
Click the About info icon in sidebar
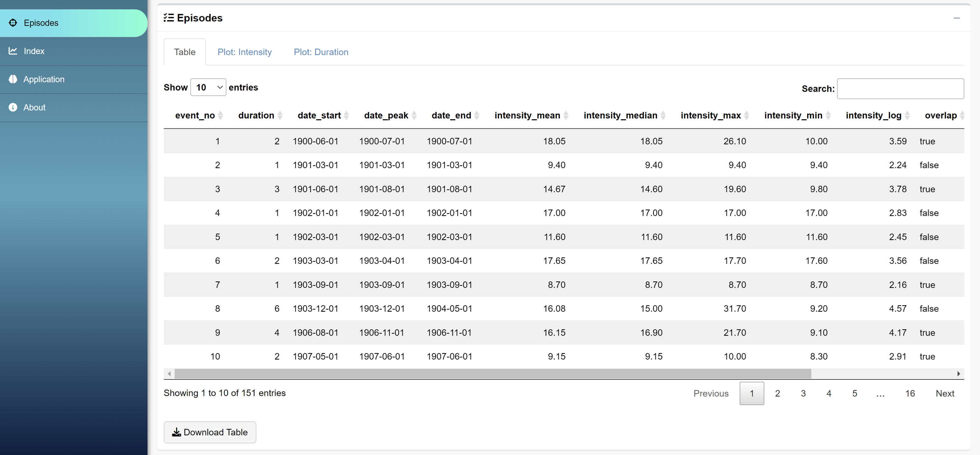click(13, 107)
